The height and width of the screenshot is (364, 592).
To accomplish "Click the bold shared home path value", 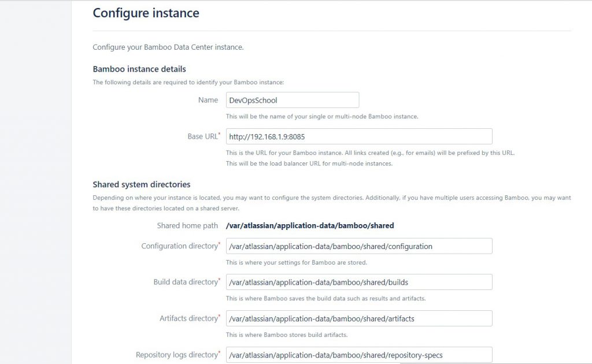I will (310, 225).
